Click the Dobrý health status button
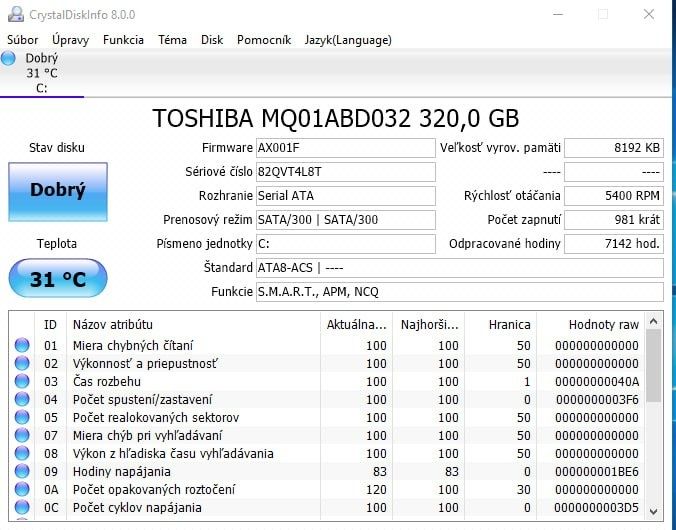The height and width of the screenshot is (530, 676). 58,192
